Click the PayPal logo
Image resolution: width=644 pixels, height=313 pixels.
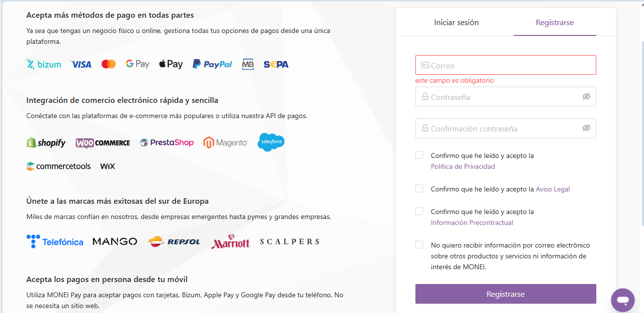212,64
